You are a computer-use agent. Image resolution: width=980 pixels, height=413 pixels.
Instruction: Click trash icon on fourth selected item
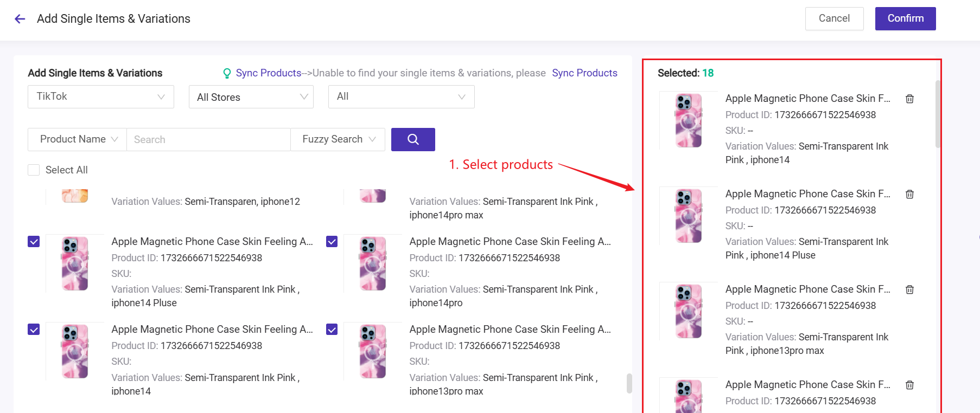(x=909, y=385)
